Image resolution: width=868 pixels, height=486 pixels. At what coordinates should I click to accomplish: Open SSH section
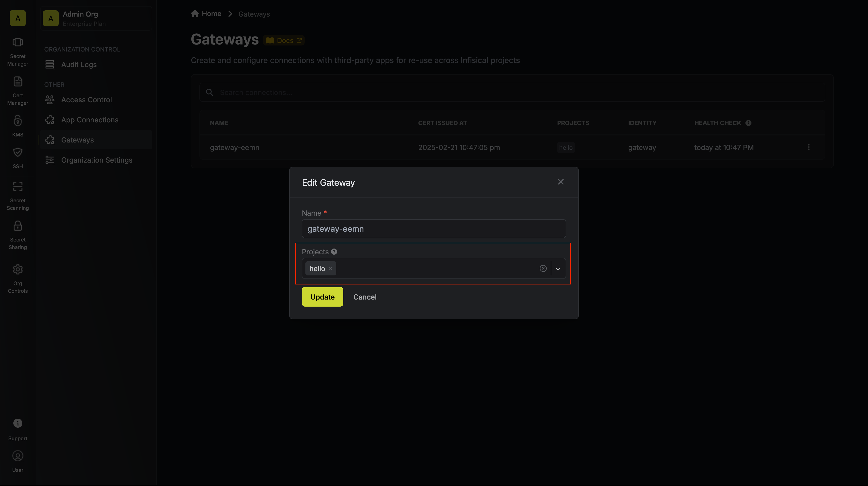coord(18,158)
